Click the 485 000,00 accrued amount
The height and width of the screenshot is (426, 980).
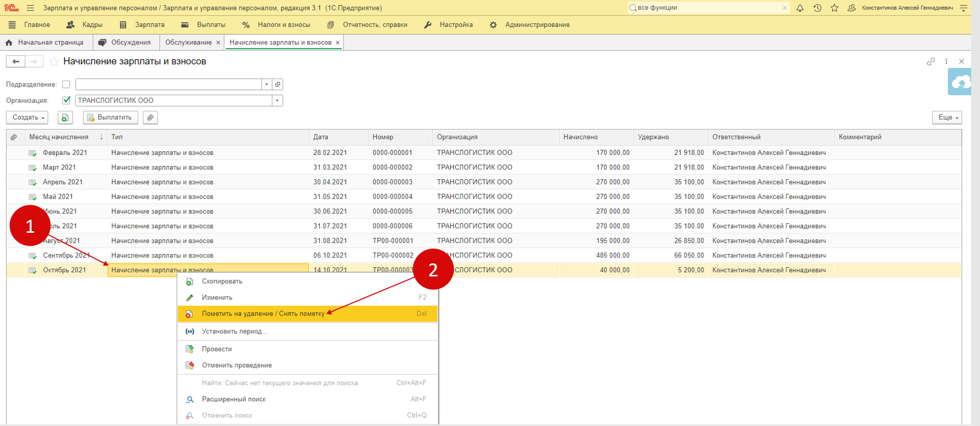[613, 256]
